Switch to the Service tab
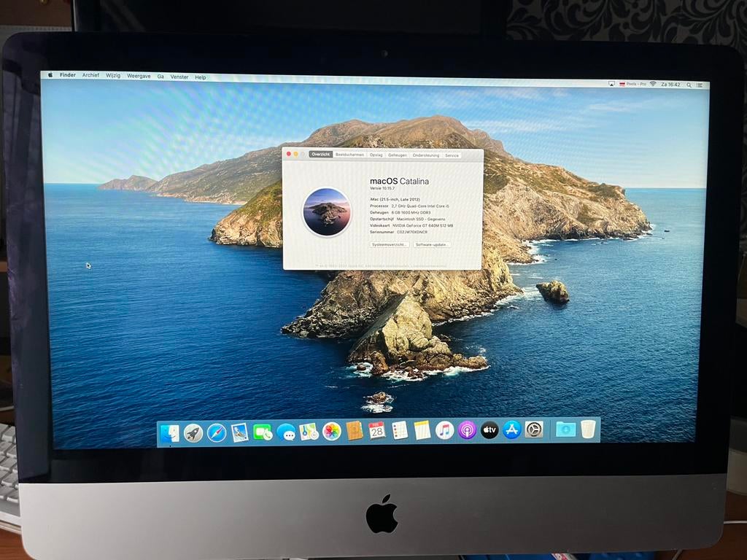747x560 pixels. pos(452,155)
